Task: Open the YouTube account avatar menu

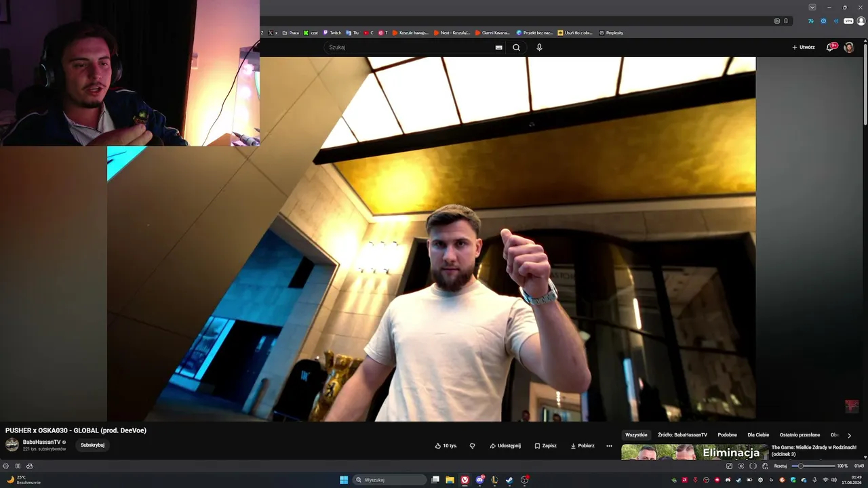Action: click(x=848, y=47)
